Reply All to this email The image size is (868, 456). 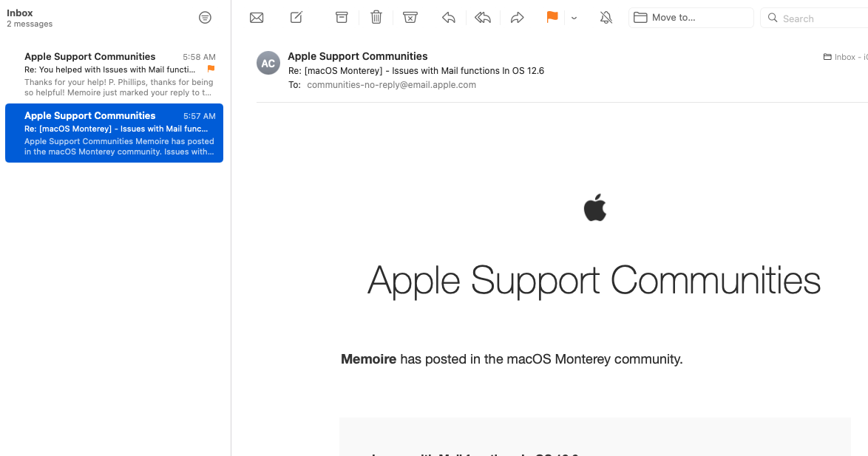483,18
